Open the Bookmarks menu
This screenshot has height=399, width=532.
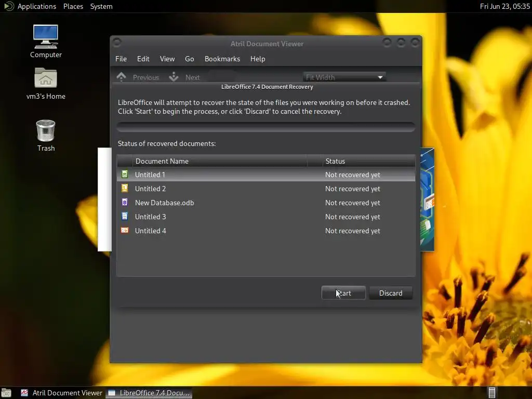coord(222,59)
